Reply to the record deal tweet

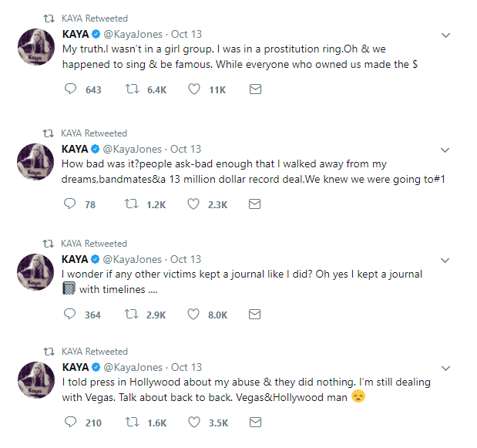point(70,204)
